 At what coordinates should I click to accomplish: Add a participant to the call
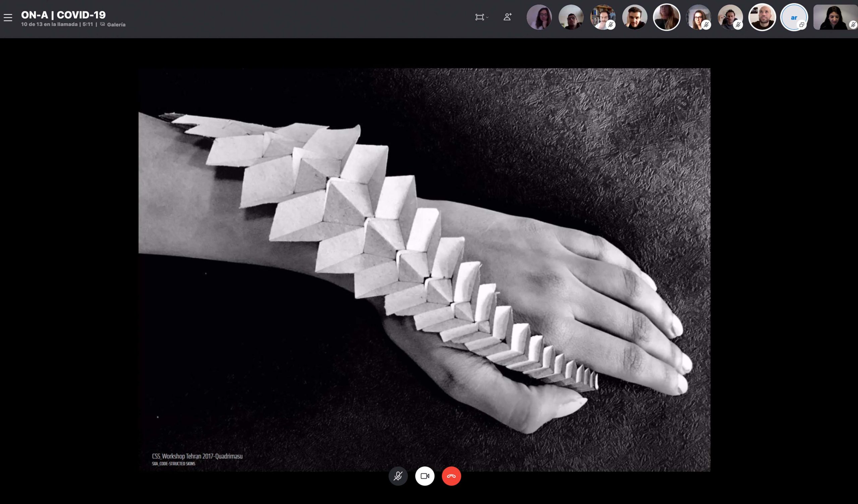(x=507, y=17)
